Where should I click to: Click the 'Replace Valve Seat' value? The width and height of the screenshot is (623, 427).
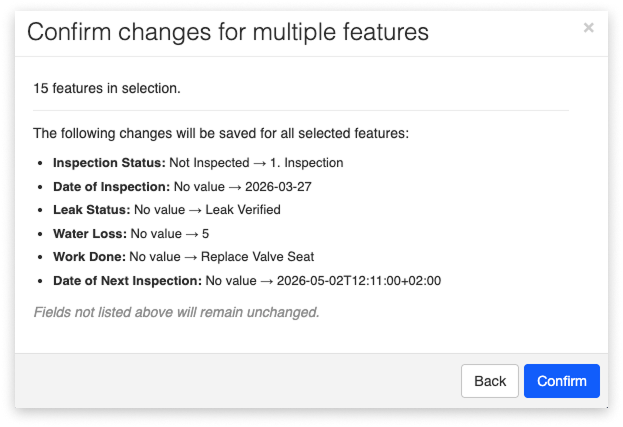click(260, 257)
